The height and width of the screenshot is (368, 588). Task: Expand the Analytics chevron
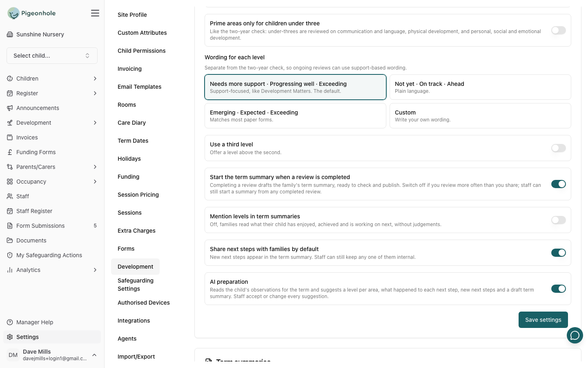[95, 270]
